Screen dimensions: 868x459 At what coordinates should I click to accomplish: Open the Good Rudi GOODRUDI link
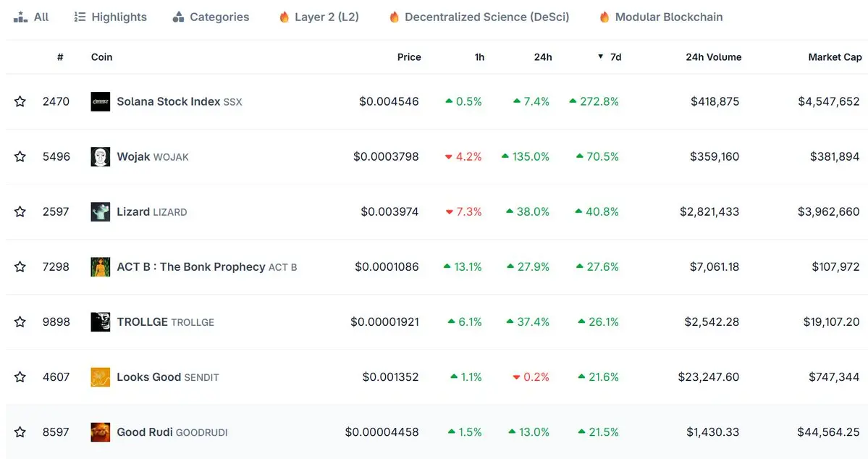(x=172, y=432)
